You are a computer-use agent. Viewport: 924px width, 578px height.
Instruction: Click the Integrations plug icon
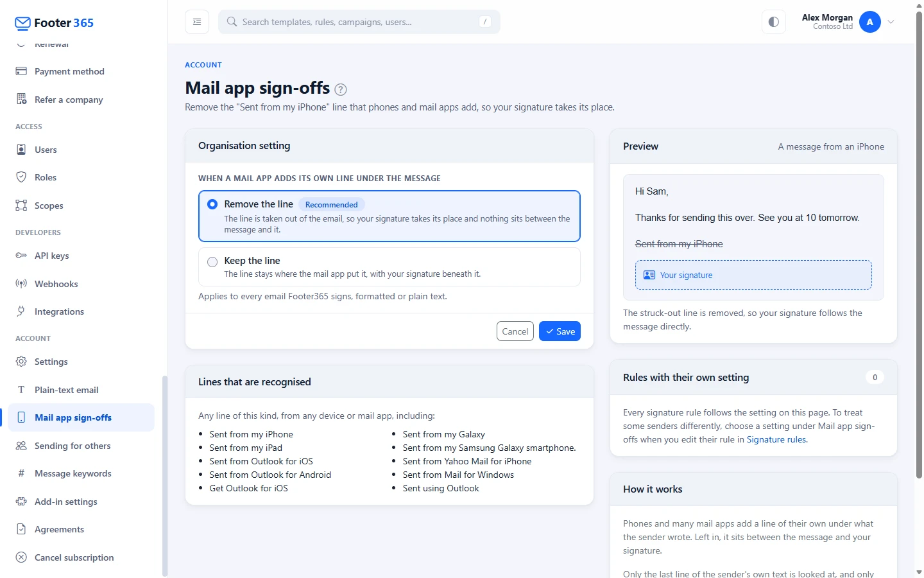[x=21, y=311]
